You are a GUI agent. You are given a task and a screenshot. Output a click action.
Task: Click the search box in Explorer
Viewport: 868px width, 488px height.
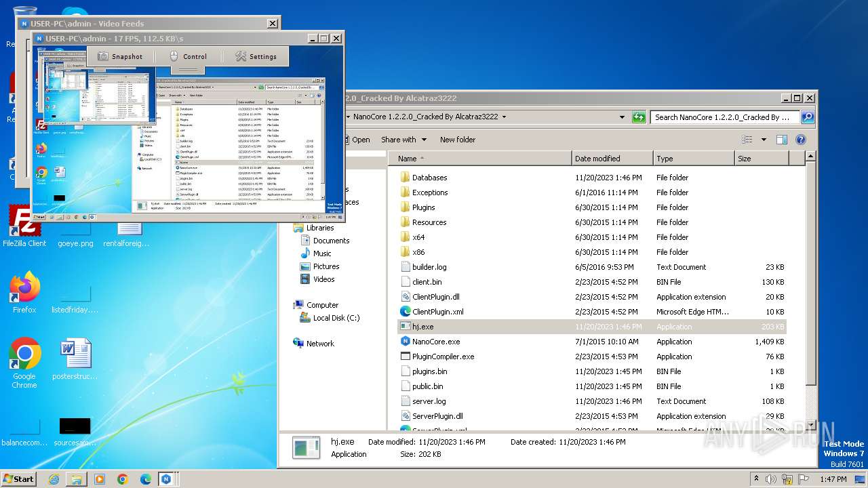click(x=725, y=117)
